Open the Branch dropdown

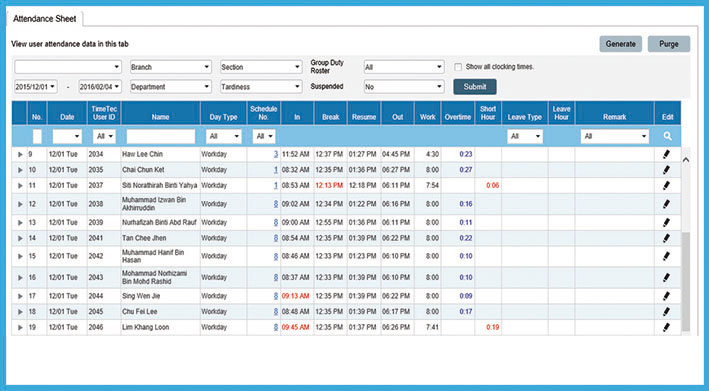click(170, 67)
